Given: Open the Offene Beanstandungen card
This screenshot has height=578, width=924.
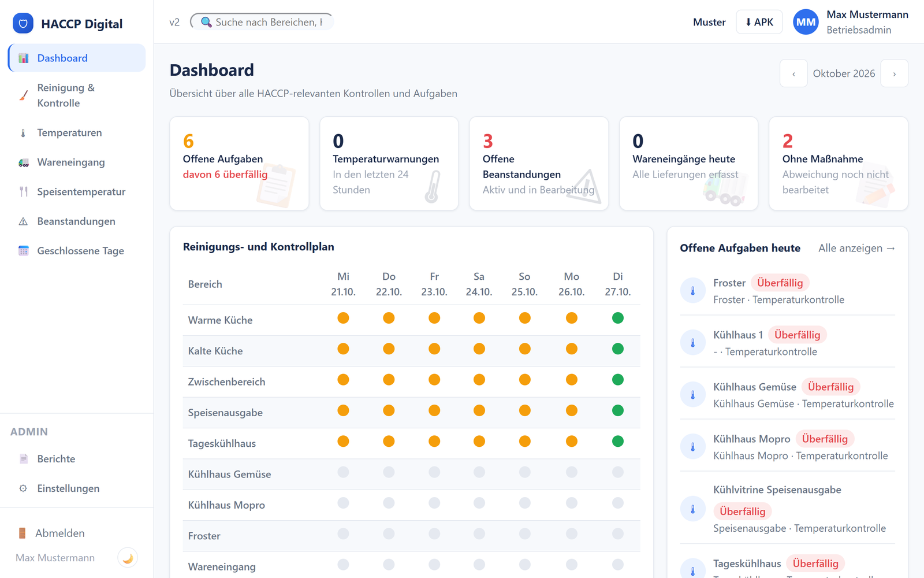Looking at the screenshot, I should pyautogui.click(x=539, y=164).
